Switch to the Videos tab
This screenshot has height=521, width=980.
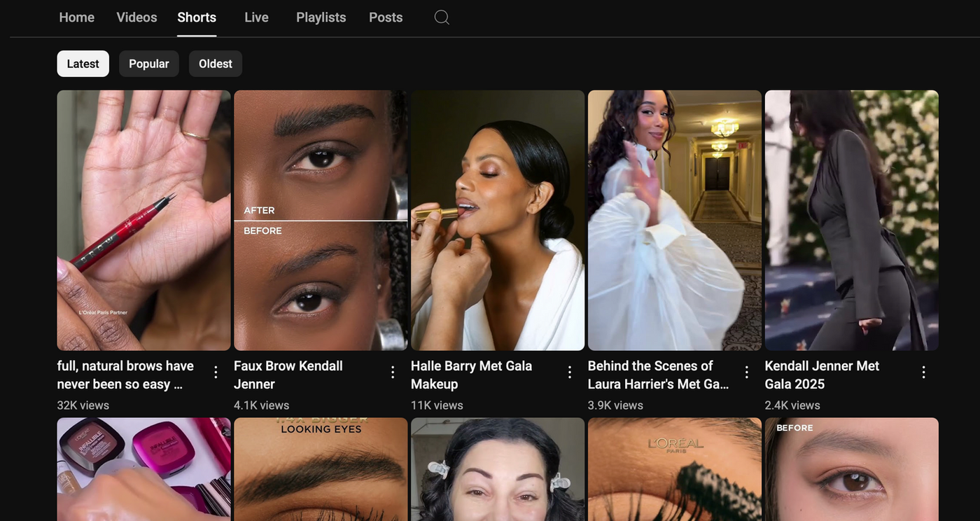(x=136, y=18)
